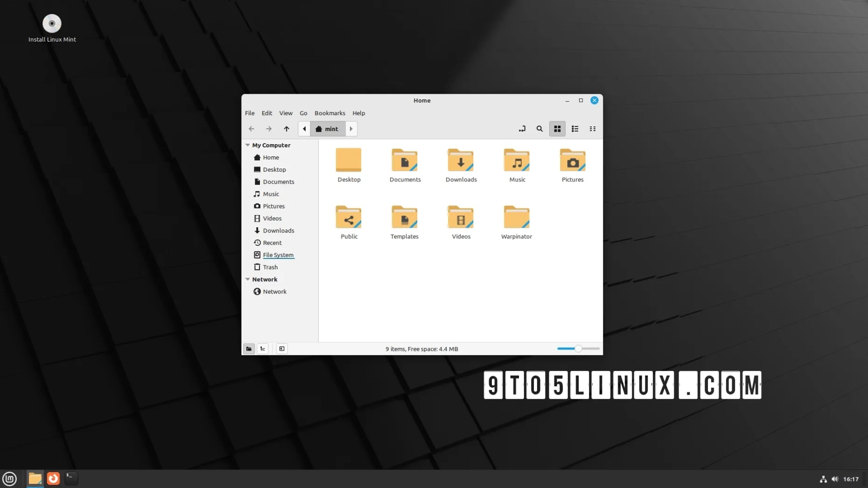The width and height of the screenshot is (868, 488).
Task: Collapse the My Computer section
Action: [x=248, y=145]
